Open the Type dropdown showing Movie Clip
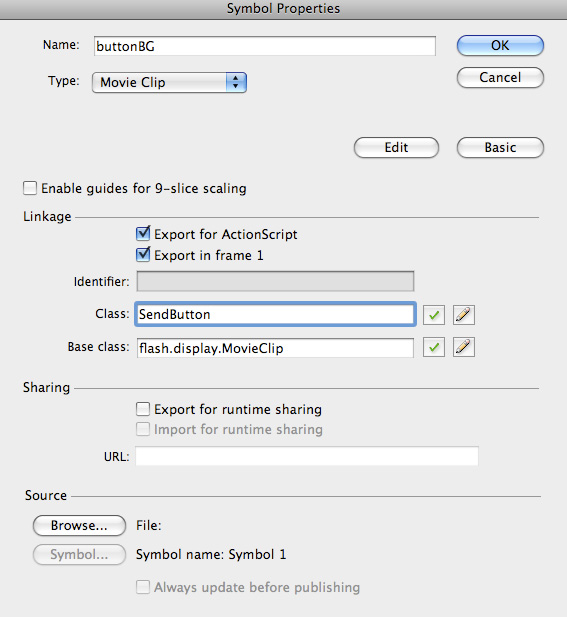This screenshot has width=567, height=617. pos(169,82)
